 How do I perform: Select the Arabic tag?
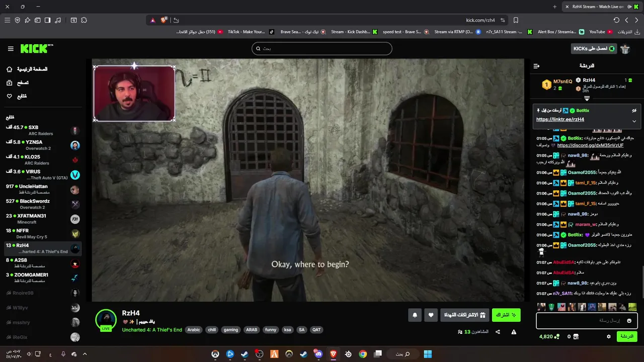[194, 330]
